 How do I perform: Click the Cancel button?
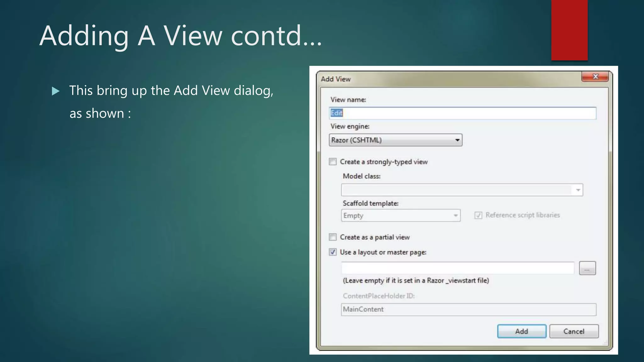574,331
